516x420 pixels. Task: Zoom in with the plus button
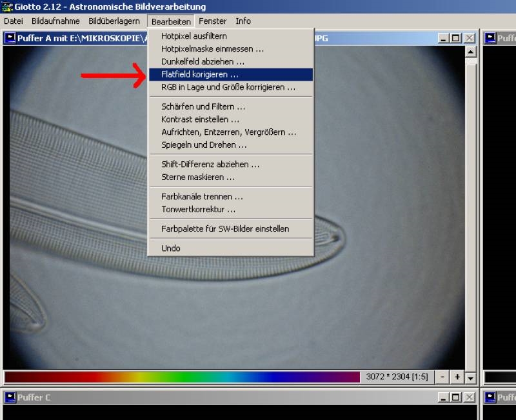click(x=457, y=377)
